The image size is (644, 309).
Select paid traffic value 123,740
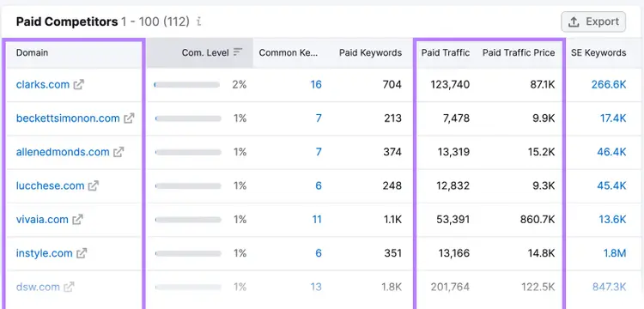[450, 84]
